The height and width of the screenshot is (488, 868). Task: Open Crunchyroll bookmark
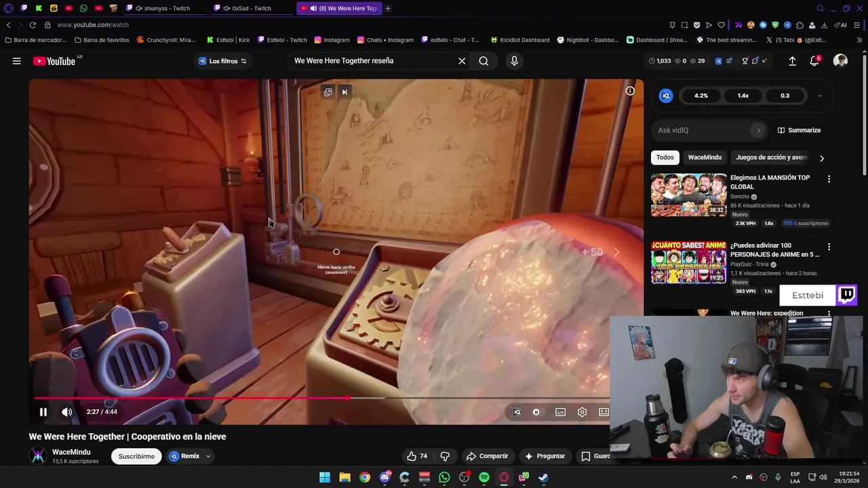click(x=166, y=40)
